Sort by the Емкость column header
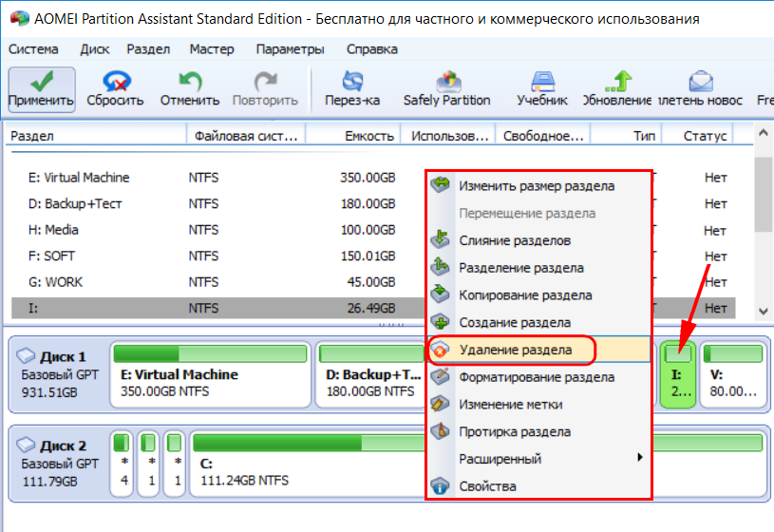The width and height of the screenshot is (774, 532). coord(370,136)
